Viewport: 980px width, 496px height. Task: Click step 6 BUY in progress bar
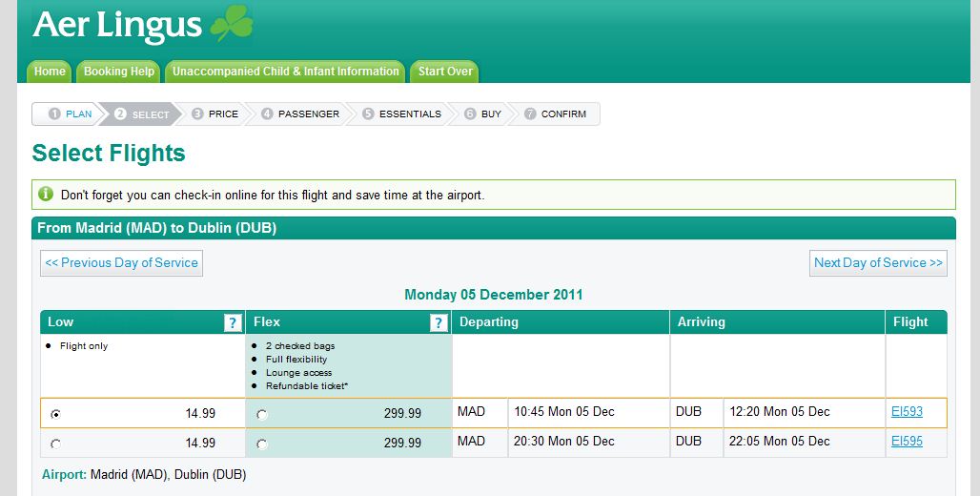(483, 114)
